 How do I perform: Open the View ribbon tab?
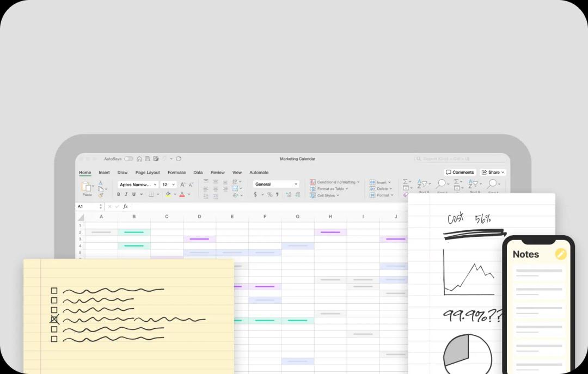tap(237, 173)
